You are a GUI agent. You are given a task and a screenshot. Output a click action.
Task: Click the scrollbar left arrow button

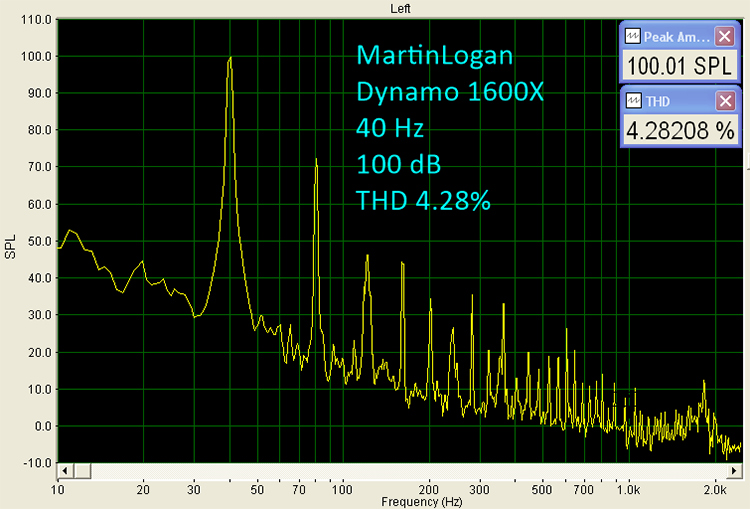tap(65, 469)
